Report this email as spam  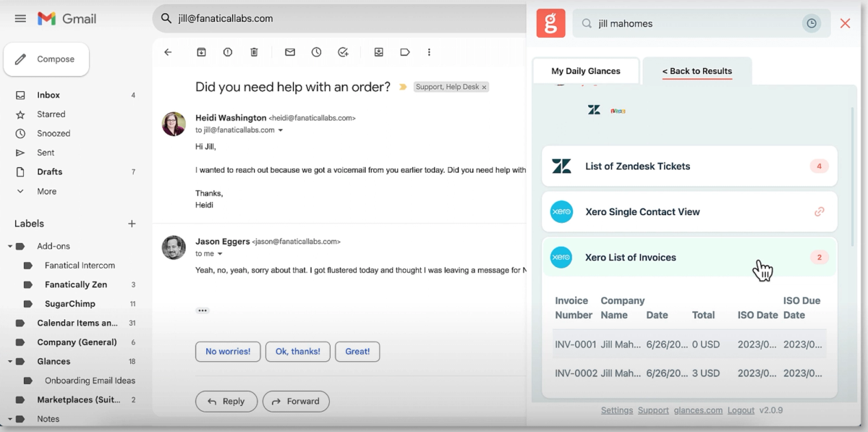228,52
